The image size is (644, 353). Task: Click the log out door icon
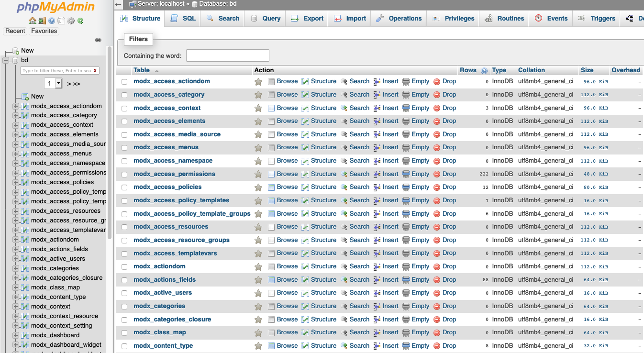42,21
